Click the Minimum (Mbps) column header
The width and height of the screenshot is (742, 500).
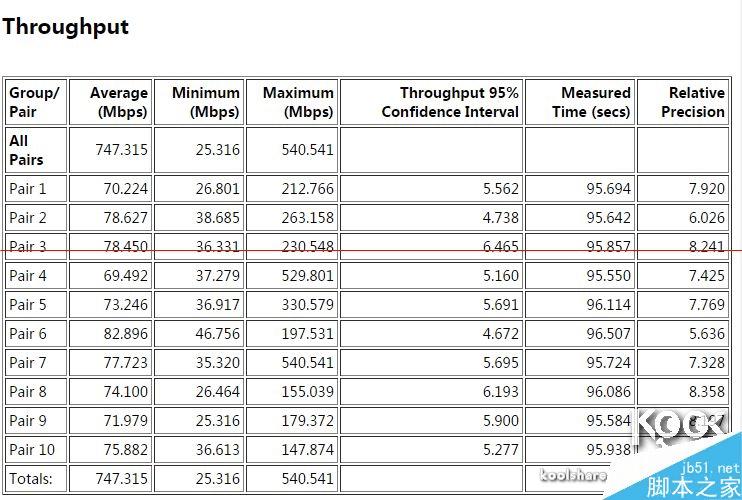pyautogui.click(x=206, y=102)
